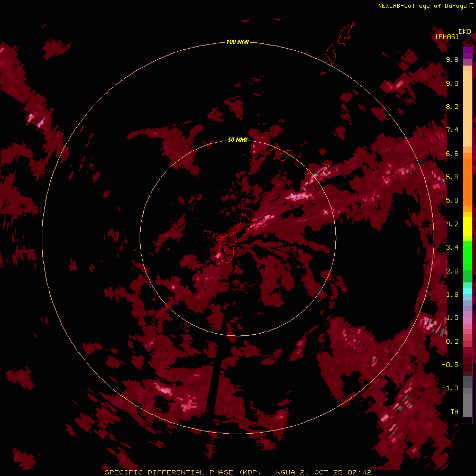Click the 8.2 value on color scale
476x476 pixels.
click(x=452, y=106)
